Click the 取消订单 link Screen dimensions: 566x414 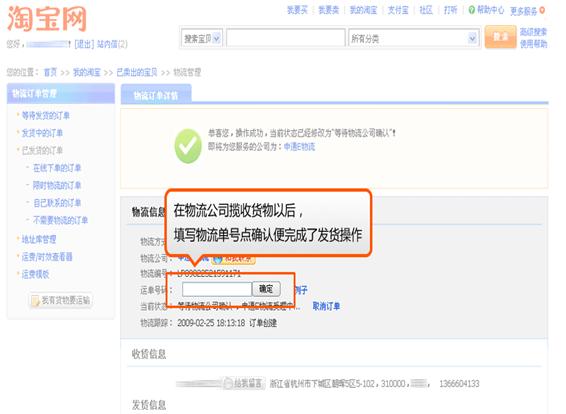[x=326, y=306]
